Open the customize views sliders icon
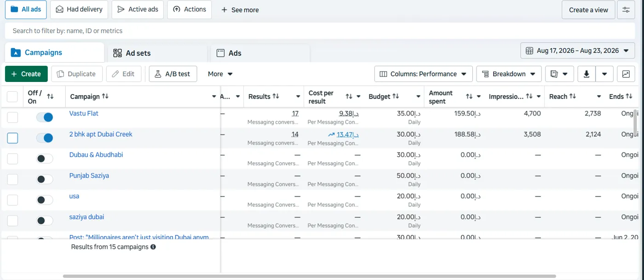 [626, 10]
